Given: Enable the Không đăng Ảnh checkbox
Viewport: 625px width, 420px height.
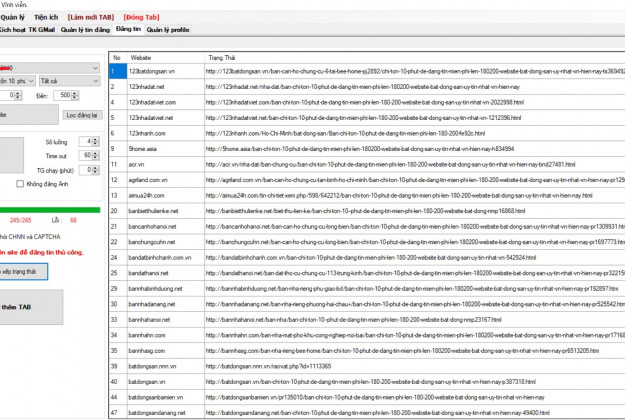Looking at the screenshot, I should (x=21, y=184).
